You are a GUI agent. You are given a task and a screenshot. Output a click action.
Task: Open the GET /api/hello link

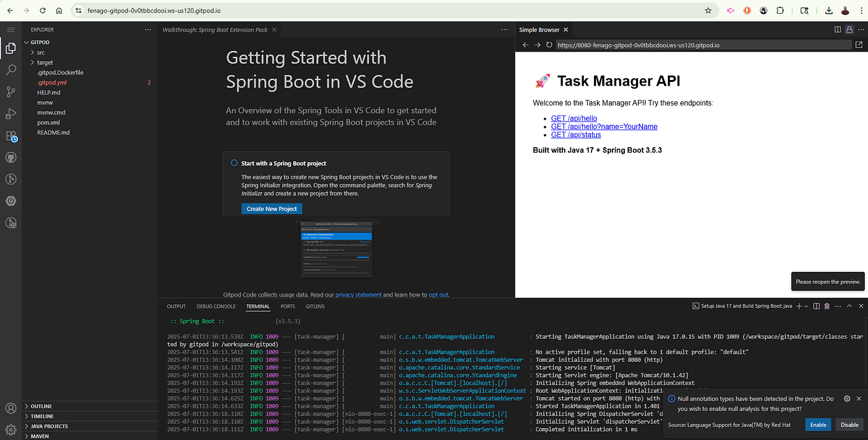pyautogui.click(x=574, y=118)
